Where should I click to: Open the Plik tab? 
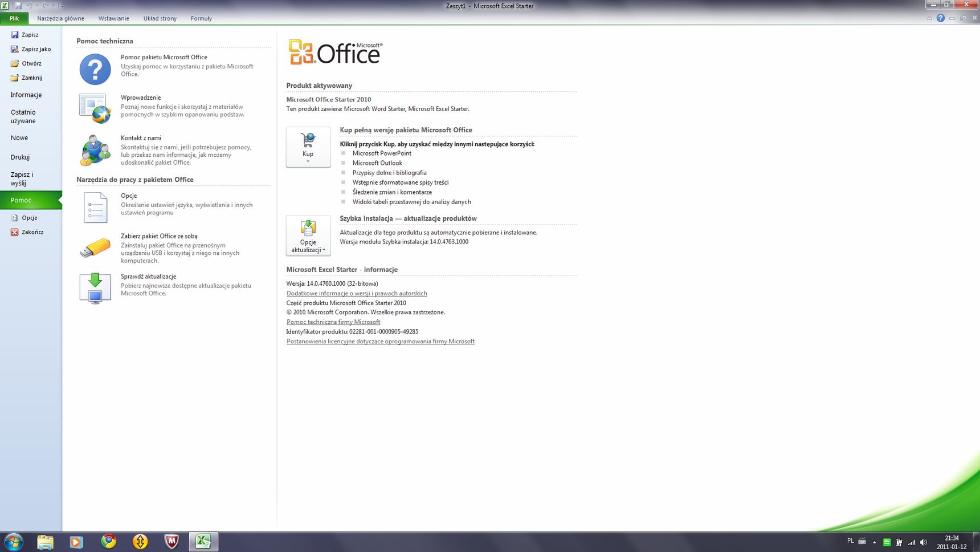point(14,18)
